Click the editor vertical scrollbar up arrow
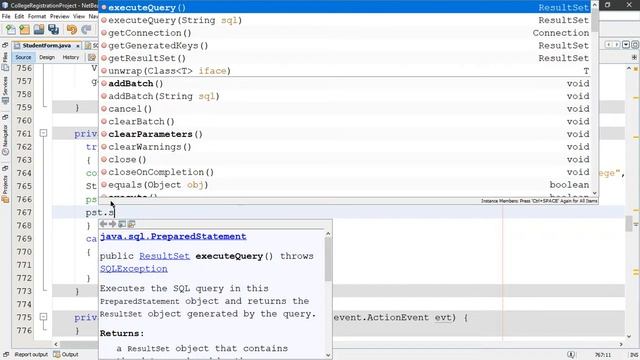The height and width of the screenshot is (360, 640). [629, 68]
